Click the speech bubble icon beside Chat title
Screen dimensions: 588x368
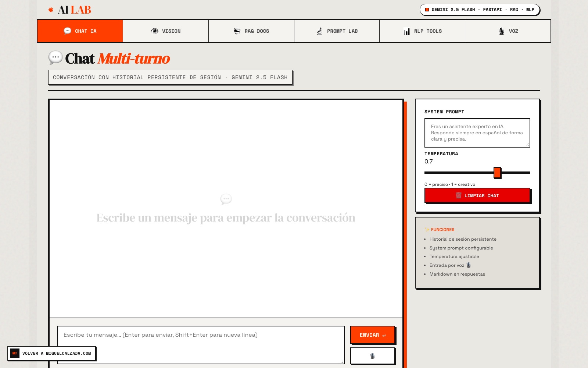tap(55, 58)
